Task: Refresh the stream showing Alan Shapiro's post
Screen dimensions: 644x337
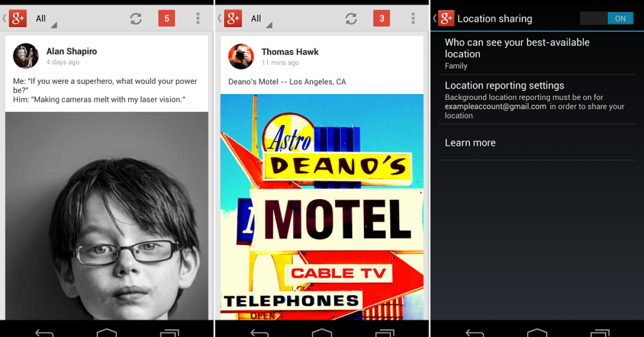Action: [136, 19]
